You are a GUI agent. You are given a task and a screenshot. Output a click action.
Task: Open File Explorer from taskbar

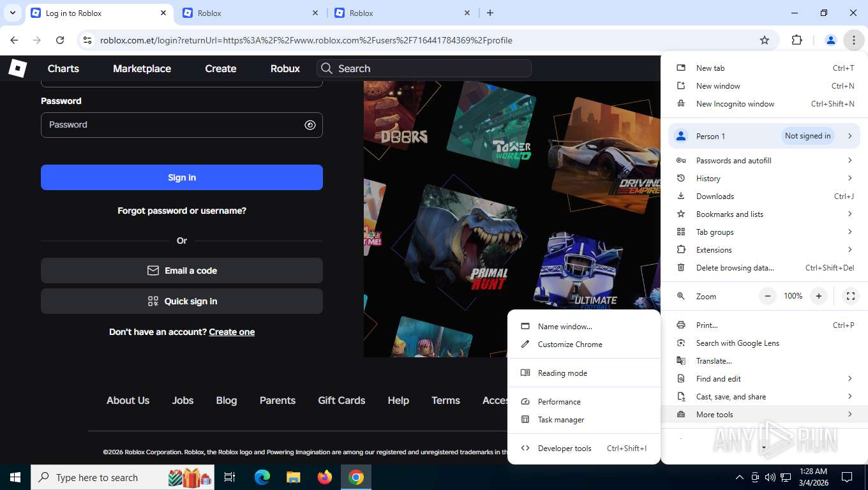pyautogui.click(x=293, y=477)
